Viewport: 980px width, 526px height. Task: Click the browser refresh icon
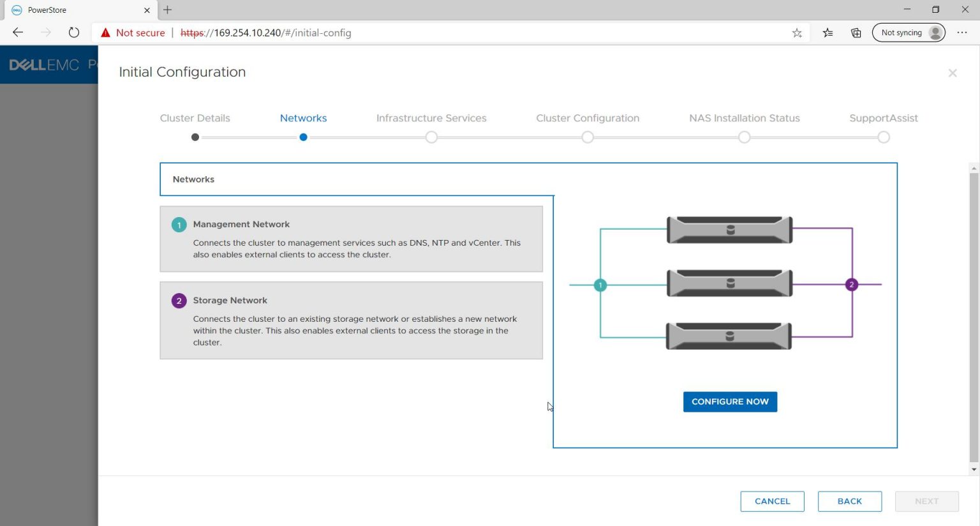click(73, 32)
